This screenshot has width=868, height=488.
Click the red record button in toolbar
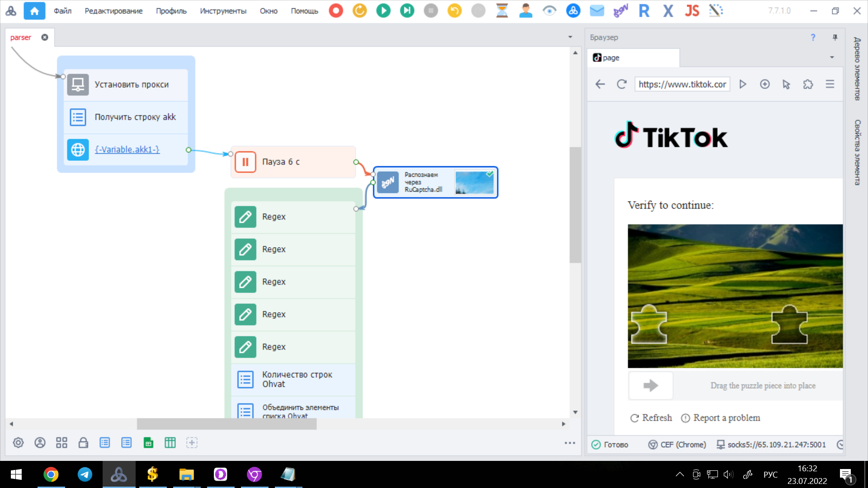coord(336,10)
